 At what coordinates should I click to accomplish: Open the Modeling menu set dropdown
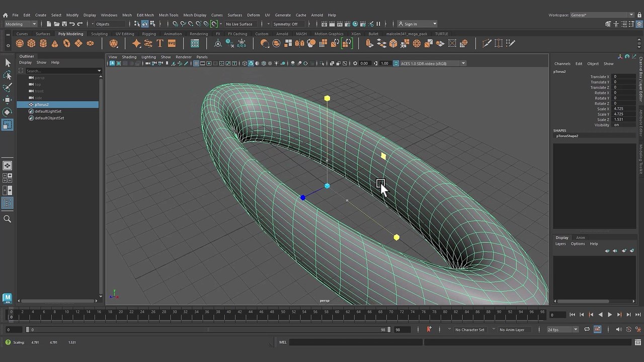pyautogui.click(x=21, y=24)
